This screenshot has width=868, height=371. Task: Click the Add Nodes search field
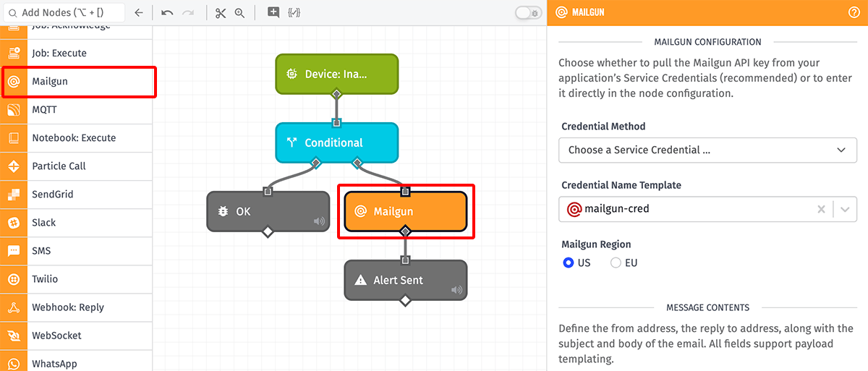pyautogui.click(x=65, y=13)
